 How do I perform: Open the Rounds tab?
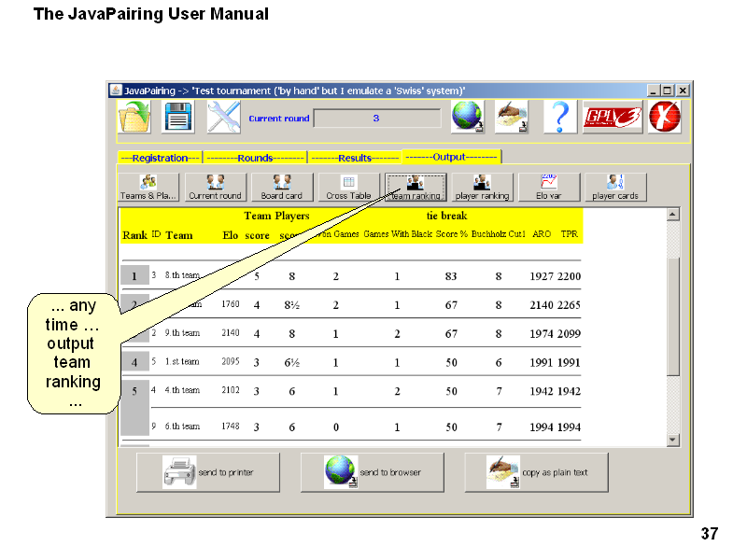click(255, 158)
